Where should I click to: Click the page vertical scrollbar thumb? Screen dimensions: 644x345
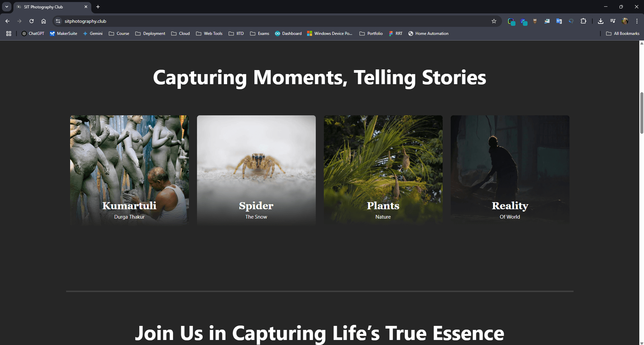tap(641, 112)
